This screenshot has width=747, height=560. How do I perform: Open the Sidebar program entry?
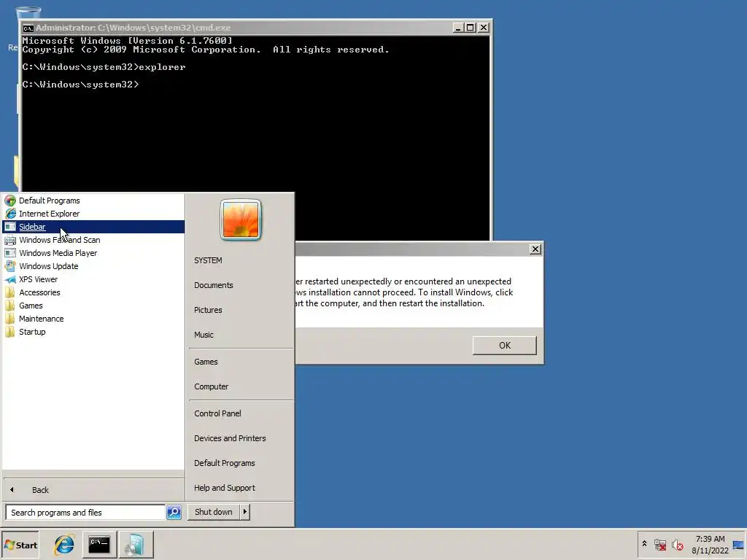(93, 227)
